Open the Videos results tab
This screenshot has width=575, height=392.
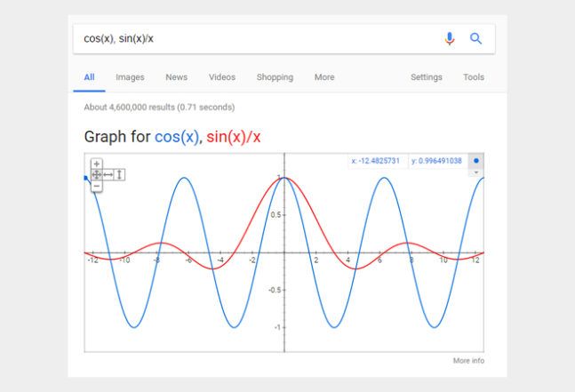coord(222,77)
